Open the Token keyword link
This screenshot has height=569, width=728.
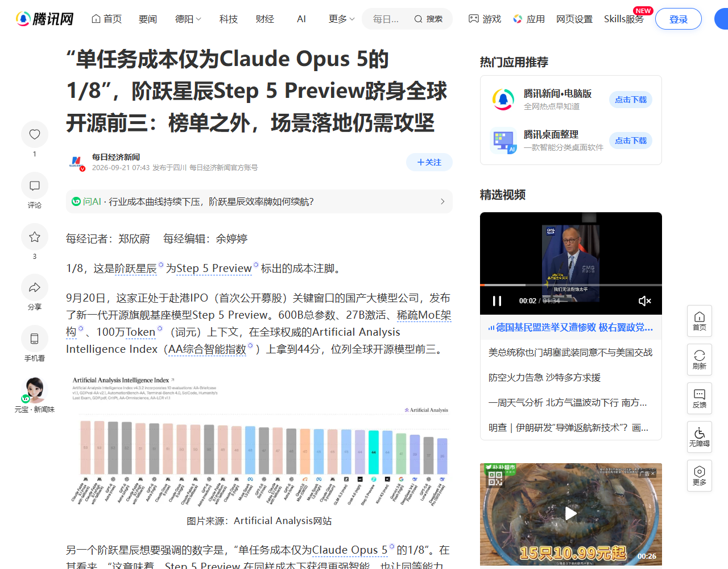[x=140, y=332]
